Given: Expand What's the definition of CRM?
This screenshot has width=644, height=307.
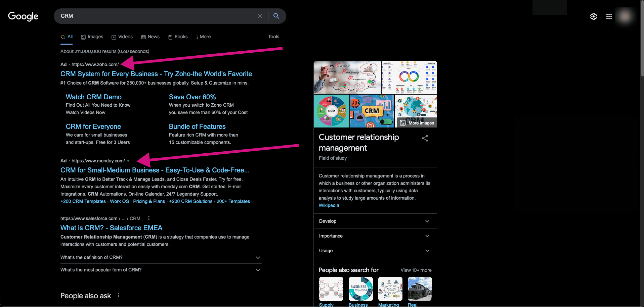Looking at the screenshot, I should (x=161, y=257).
